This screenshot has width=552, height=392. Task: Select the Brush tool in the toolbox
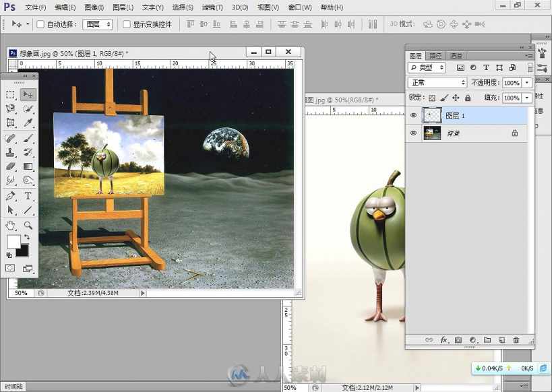tap(28, 138)
